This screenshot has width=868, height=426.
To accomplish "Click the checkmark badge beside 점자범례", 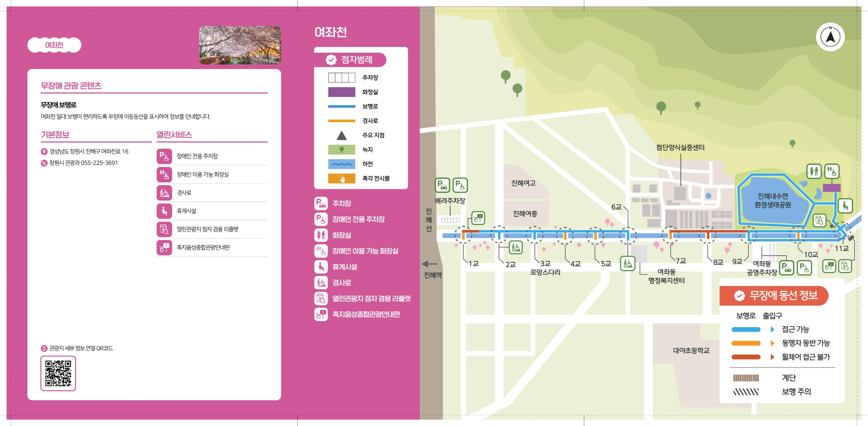I will (331, 60).
